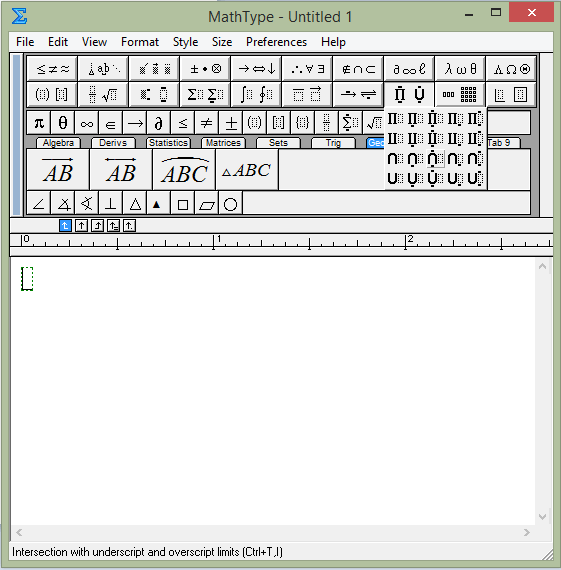This screenshot has width=561, height=570.
Task: Open logical symbols palette (∴ ∀ ∃)
Action: click(307, 68)
